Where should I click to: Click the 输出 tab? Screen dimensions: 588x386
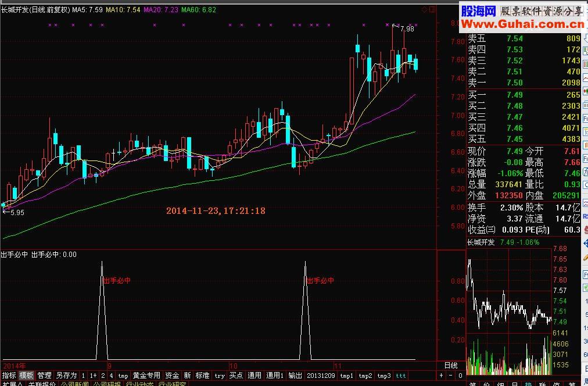(295, 375)
